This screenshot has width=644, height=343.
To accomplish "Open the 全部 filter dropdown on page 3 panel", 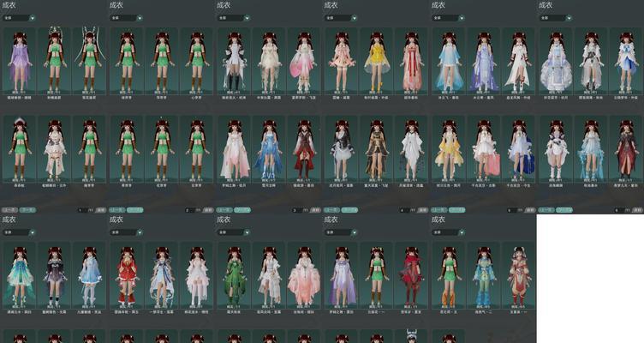I will coord(234,18).
